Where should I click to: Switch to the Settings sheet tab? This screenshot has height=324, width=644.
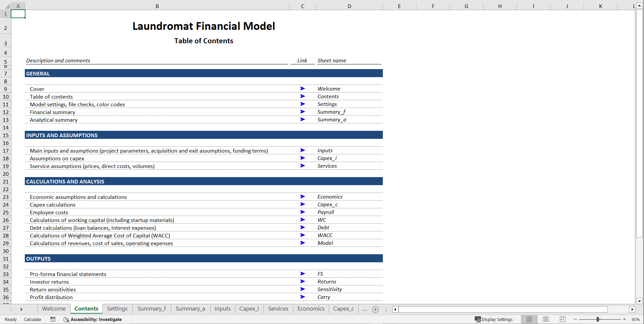click(117, 309)
